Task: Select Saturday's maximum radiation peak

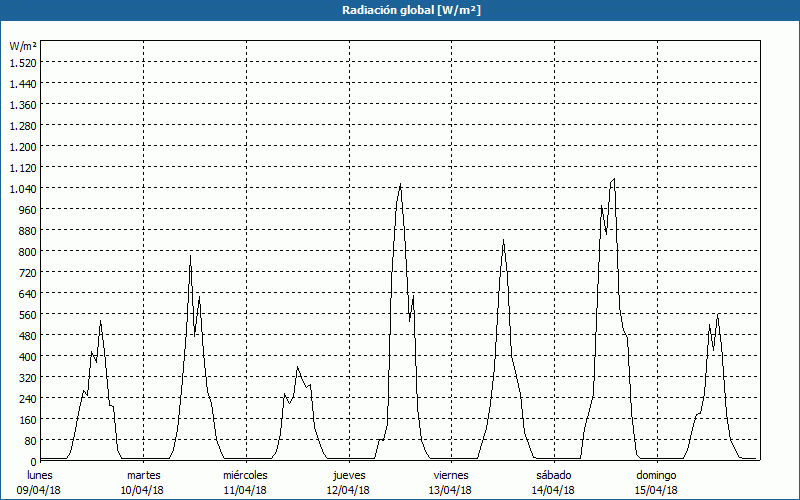Action: point(614,179)
